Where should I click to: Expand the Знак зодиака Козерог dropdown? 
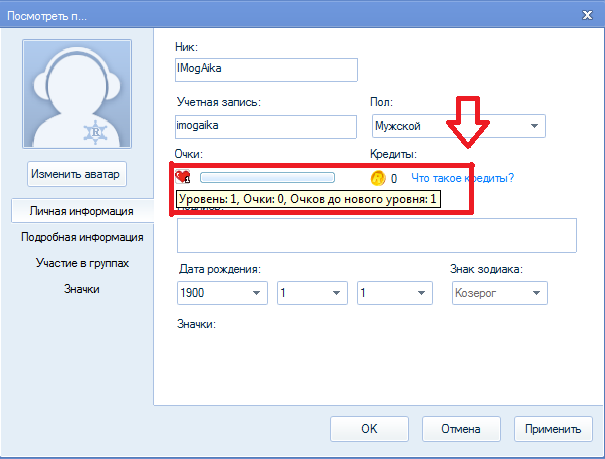498,293
